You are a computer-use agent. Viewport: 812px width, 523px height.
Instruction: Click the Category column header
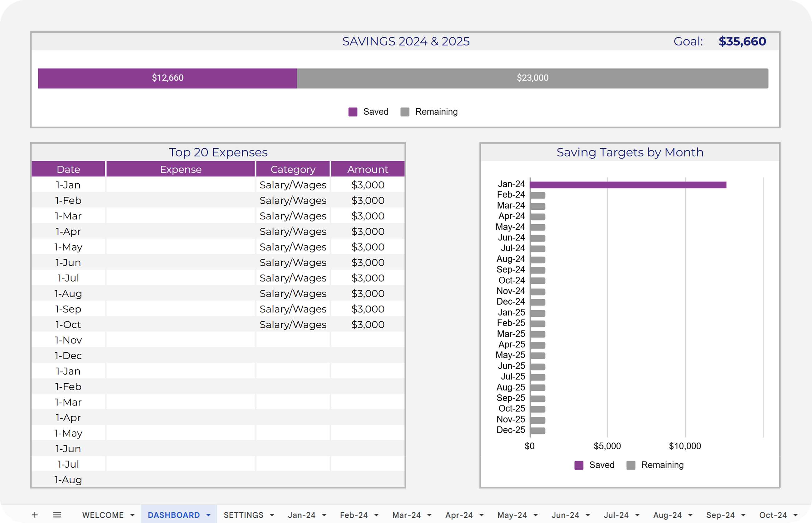tap(293, 169)
